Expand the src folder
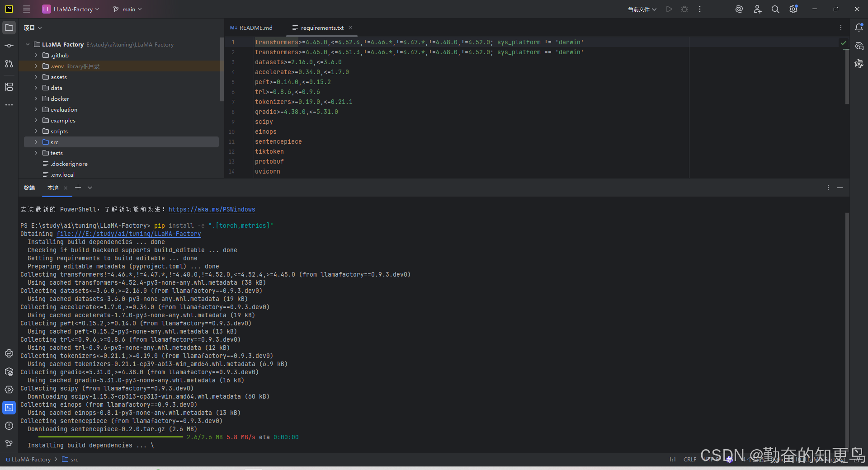The image size is (868, 470). tap(36, 142)
